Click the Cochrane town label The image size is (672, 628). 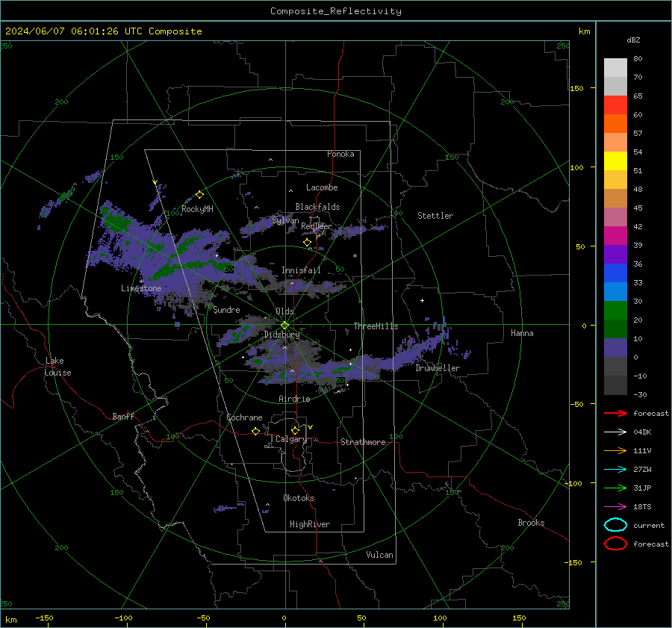pos(244,417)
